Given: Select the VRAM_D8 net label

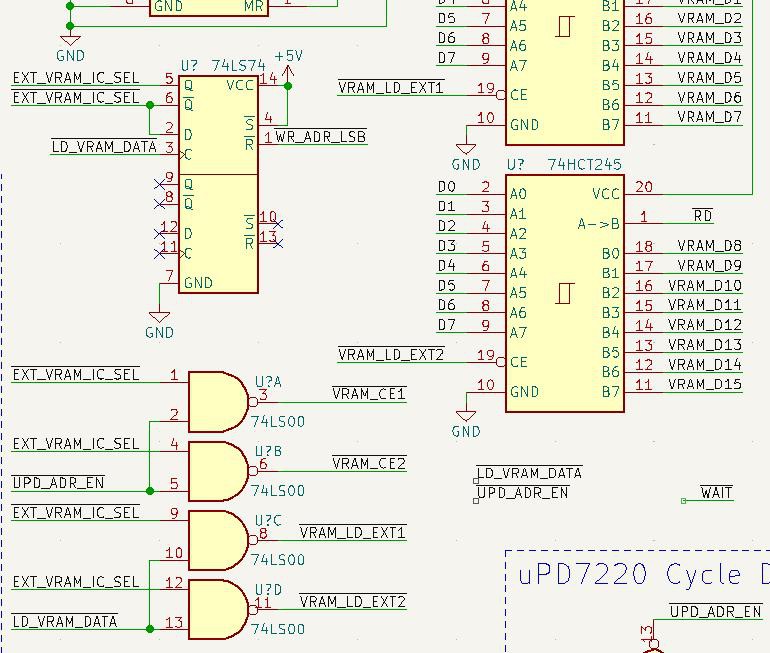Looking at the screenshot, I should coord(709,245).
